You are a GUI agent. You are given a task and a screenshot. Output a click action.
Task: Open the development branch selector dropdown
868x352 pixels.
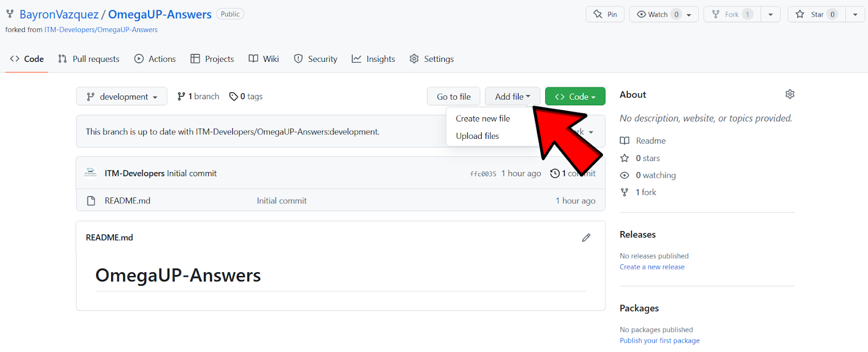(x=122, y=97)
